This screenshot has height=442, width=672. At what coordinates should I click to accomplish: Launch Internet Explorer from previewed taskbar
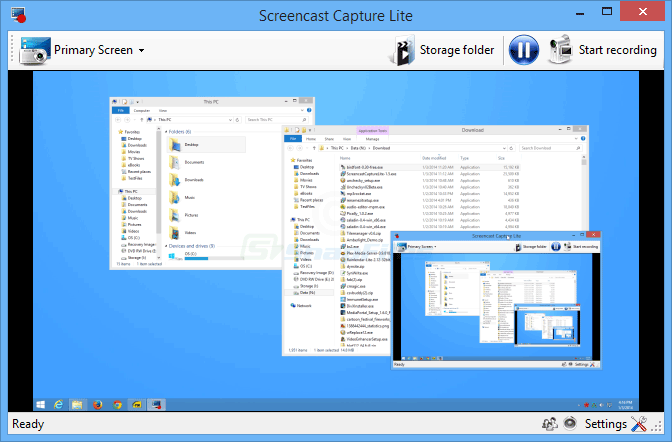[x=58, y=404]
